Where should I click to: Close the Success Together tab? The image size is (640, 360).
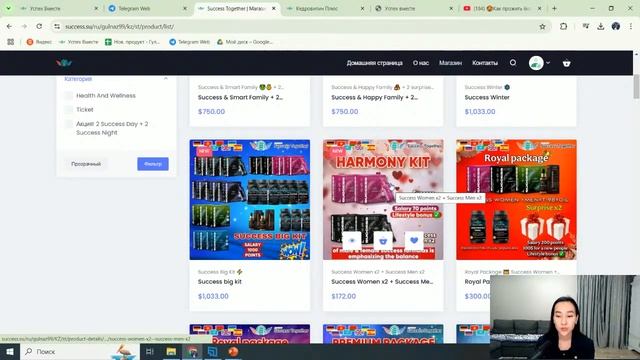coord(274,8)
